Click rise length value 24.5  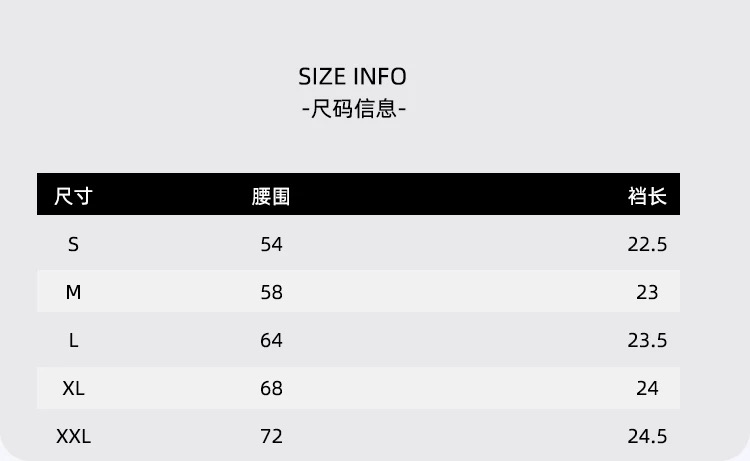(647, 436)
